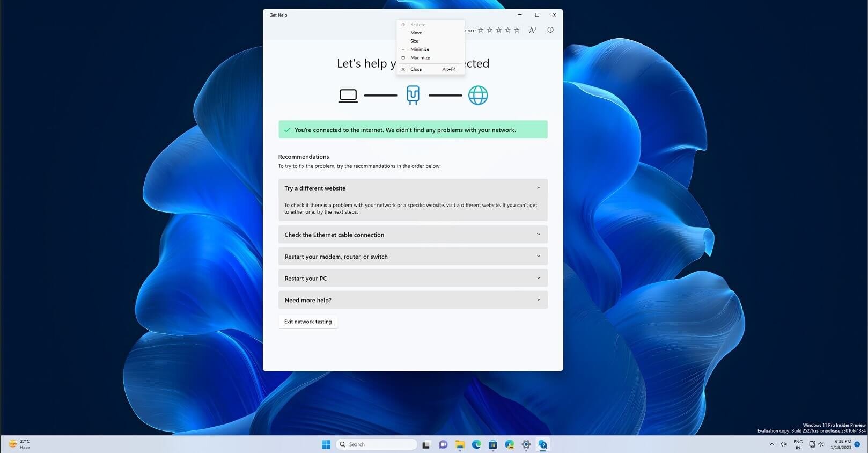
Task: Click the Exit network testing button
Action: [x=308, y=322]
